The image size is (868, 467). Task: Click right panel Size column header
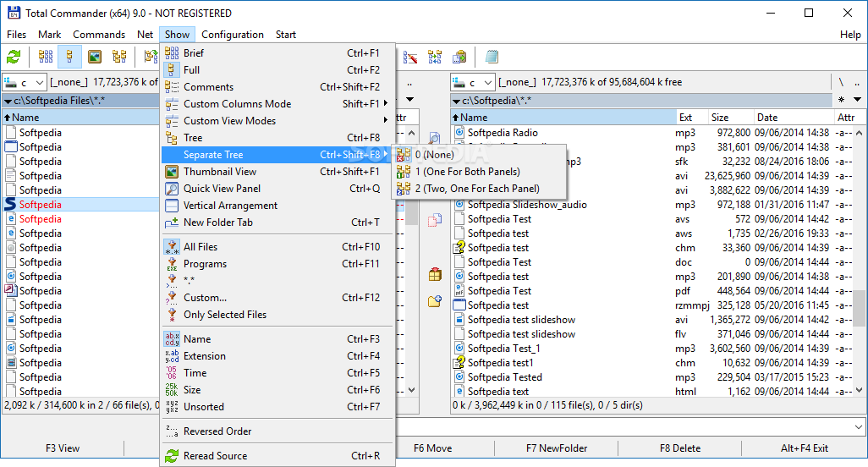731,118
